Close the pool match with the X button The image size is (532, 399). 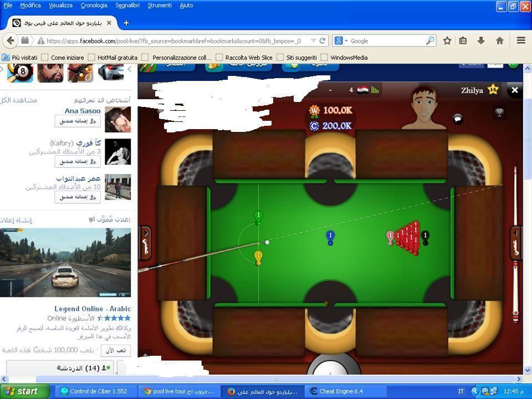(515, 90)
